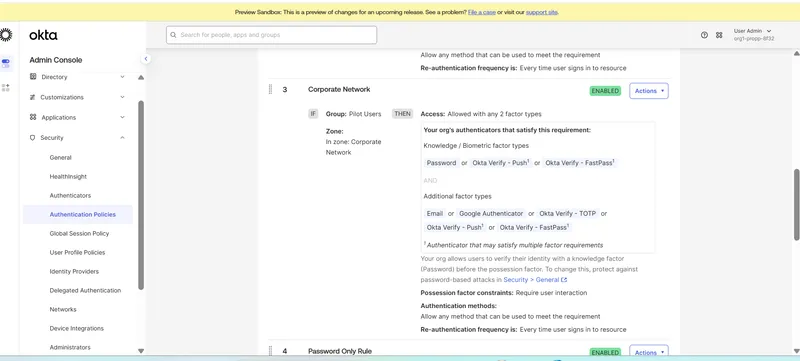Expand the Directory menu chevron
Screen dimensions: 800x361
pos(122,77)
